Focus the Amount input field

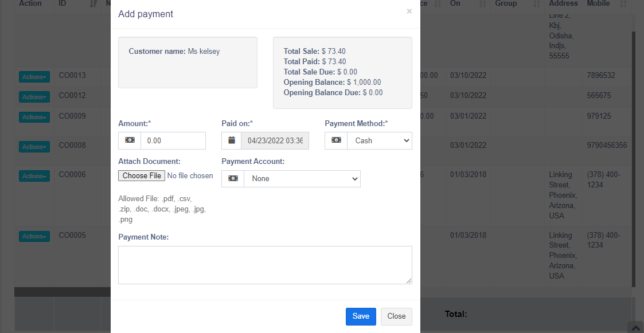point(173,140)
